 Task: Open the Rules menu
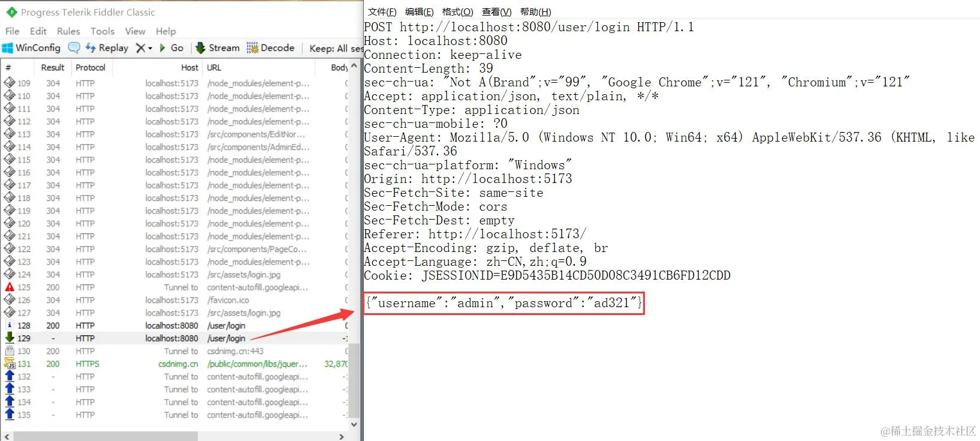pos(68,31)
